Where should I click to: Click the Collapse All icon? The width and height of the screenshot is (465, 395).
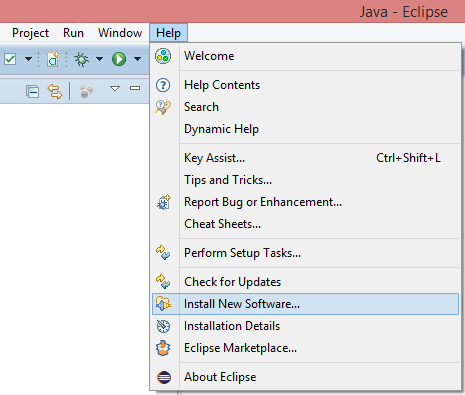pyautogui.click(x=32, y=91)
